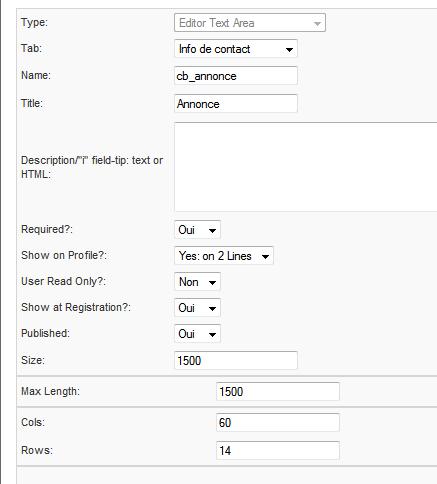Open the Published dropdown

point(197,334)
